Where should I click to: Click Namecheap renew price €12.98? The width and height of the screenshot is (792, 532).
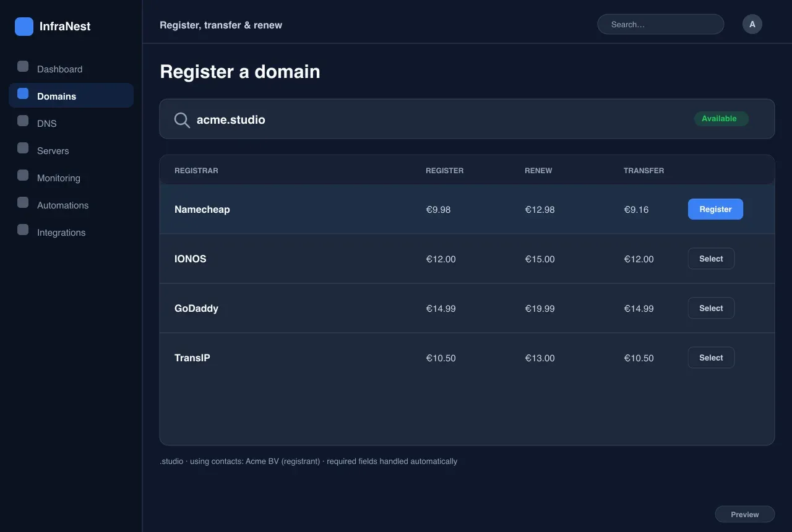(x=540, y=210)
